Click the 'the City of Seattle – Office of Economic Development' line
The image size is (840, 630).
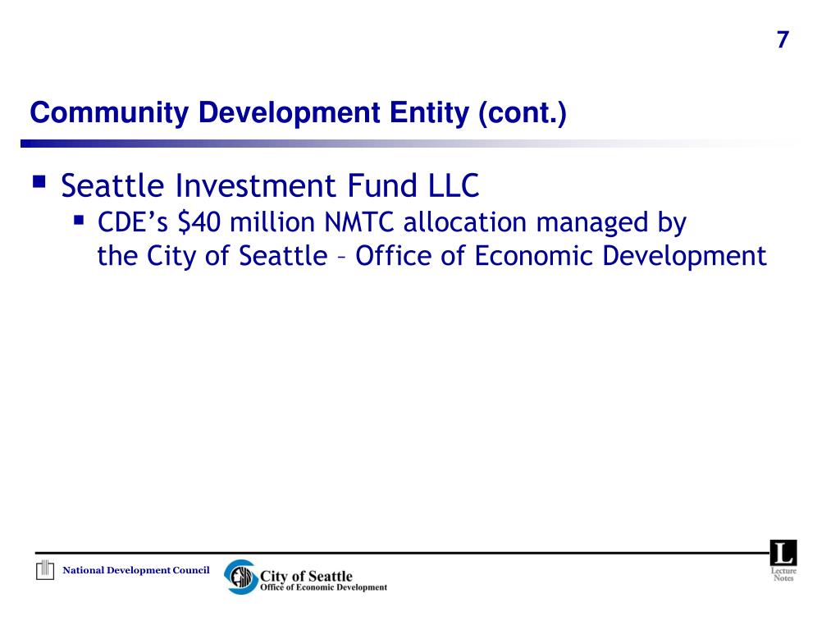pyautogui.click(x=431, y=256)
